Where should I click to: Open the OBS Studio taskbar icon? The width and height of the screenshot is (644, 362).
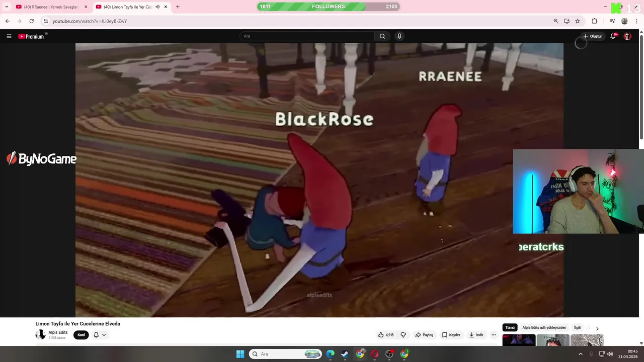point(389,354)
